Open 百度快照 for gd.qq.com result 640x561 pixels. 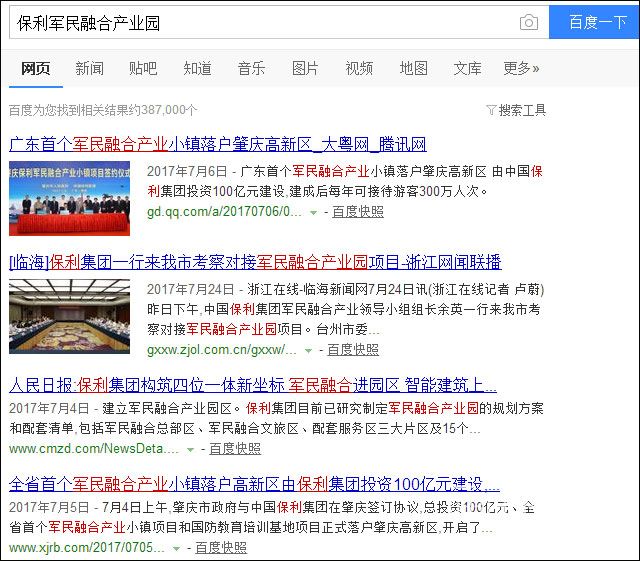tap(358, 211)
